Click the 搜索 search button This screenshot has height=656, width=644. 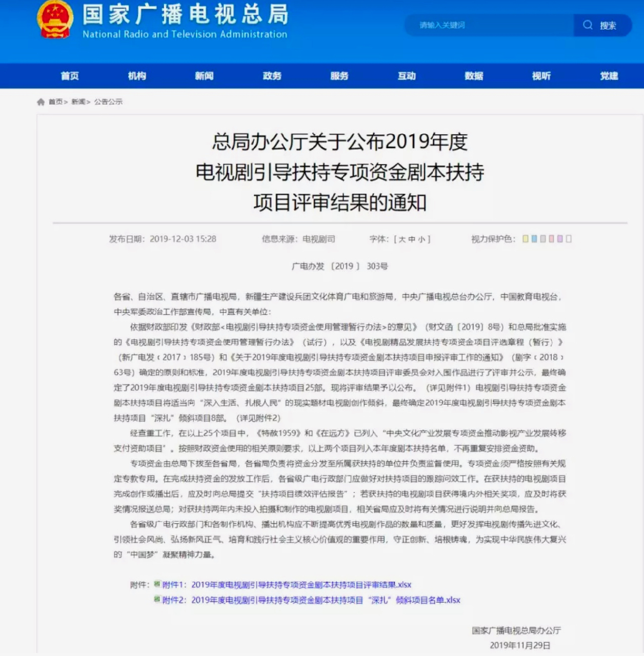click(x=602, y=25)
